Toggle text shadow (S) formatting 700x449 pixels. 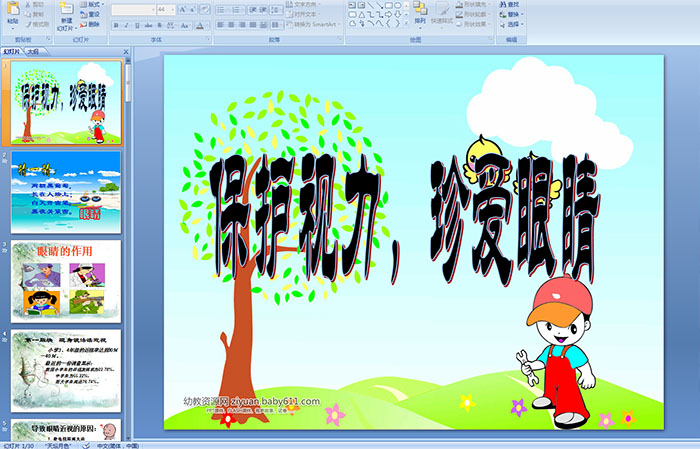[159, 25]
